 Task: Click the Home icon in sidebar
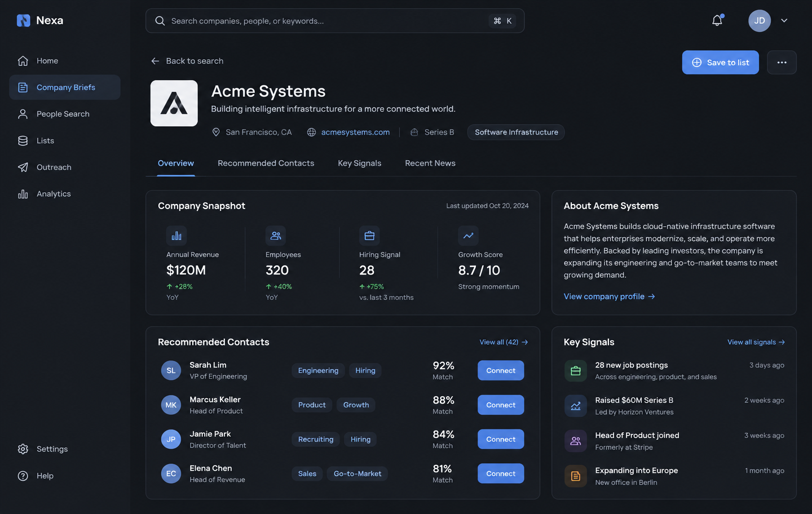pyautogui.click(x=23, y=61)
